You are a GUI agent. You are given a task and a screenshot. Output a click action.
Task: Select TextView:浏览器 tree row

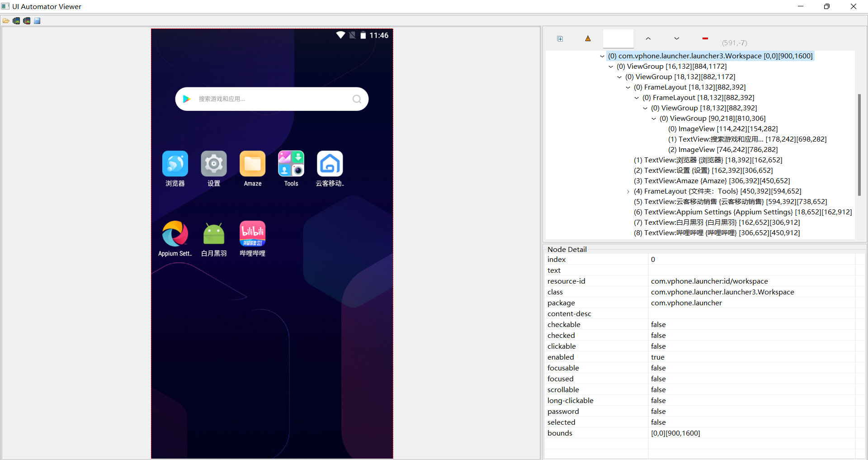click(x=708, y=160)
